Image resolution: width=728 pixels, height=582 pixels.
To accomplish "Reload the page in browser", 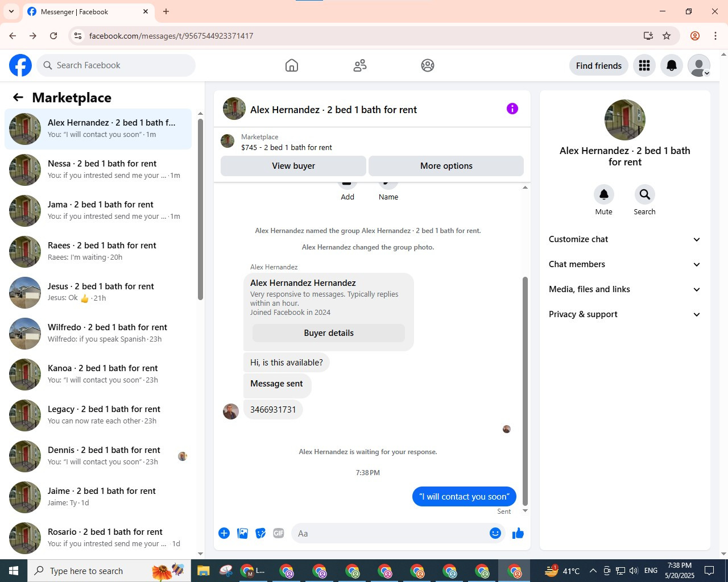I will coord(53,36).
